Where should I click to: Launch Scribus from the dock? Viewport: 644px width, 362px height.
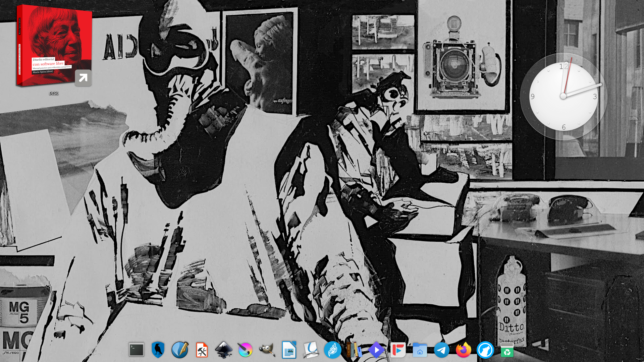pyautogui.click(x=180, y=350)
